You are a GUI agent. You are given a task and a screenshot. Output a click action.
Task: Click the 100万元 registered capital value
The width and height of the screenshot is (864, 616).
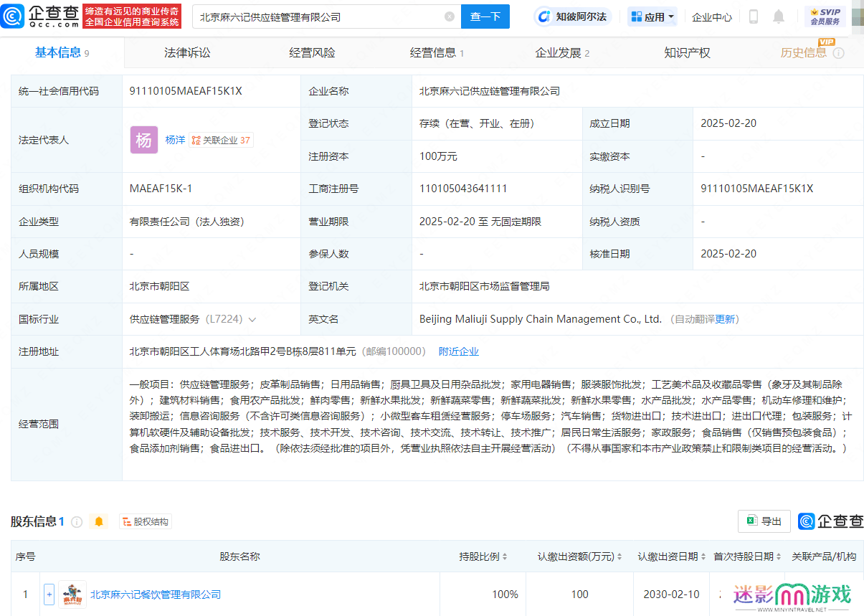click(438, 156)
